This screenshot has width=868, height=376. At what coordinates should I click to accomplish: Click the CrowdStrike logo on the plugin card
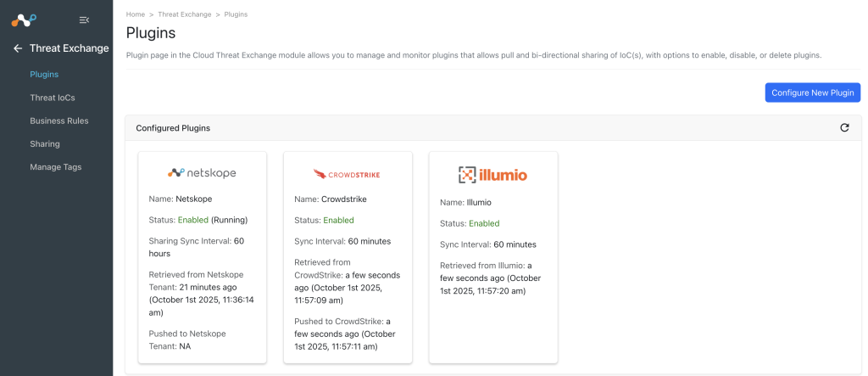tap(347, 174)
